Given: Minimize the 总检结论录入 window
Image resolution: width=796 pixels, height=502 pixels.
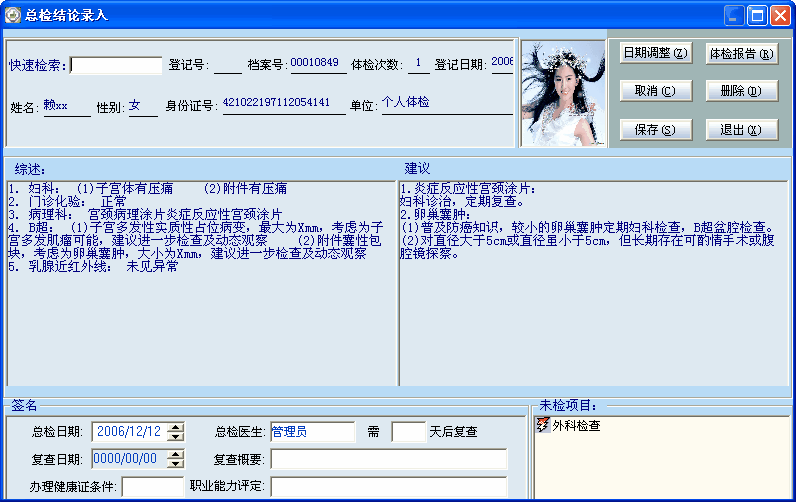Looking at the screenshot, I should pyautogui.click(x=734, y=16).
